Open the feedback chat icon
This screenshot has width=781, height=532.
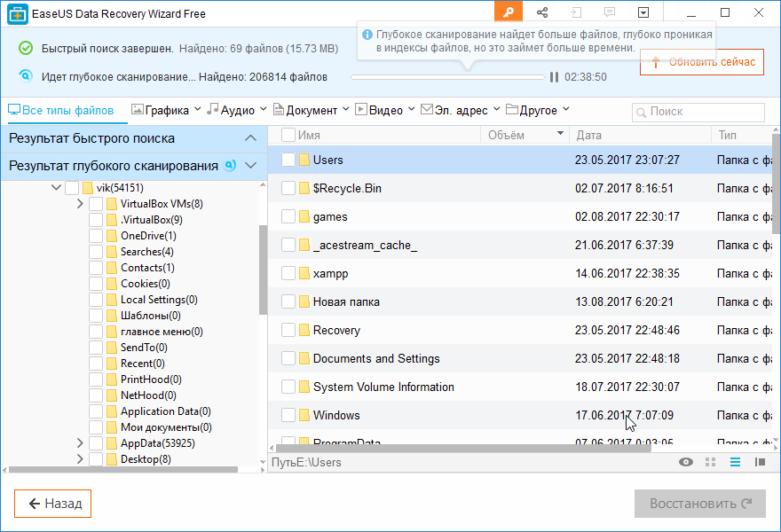[x=610, y=12]
